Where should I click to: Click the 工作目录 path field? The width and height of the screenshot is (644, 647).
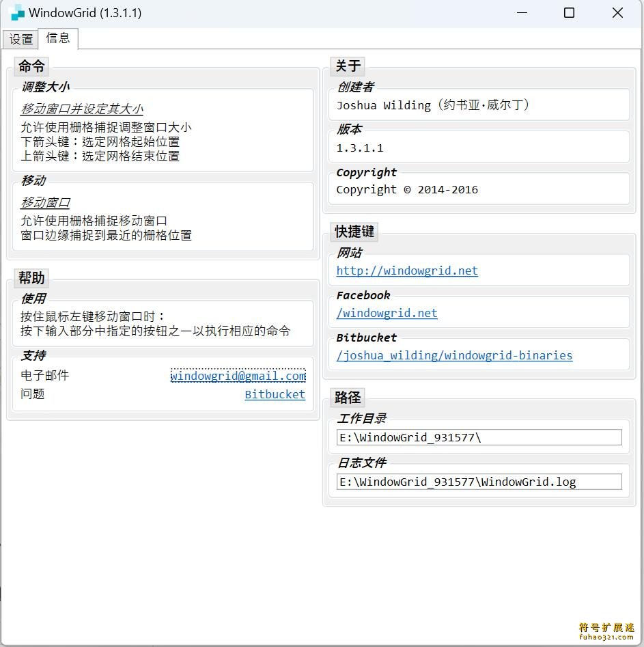[479, 437]
